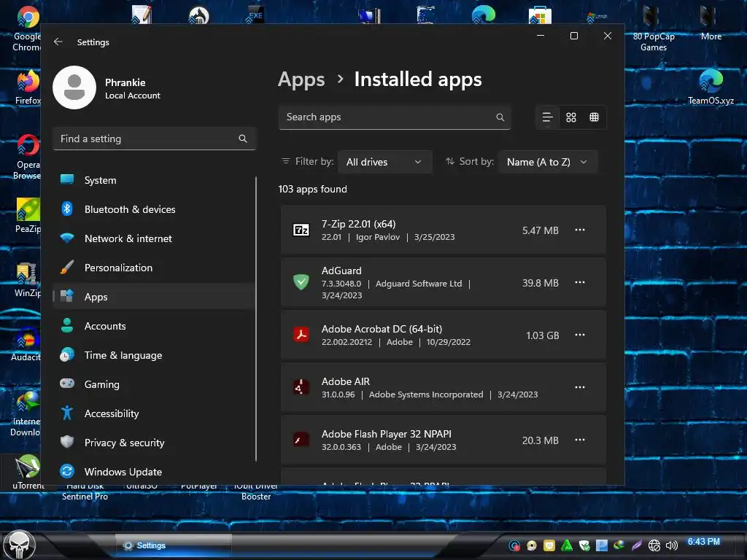Viewport: 747px width, 560px height.
Task: Open the Sort by Name (A to Z) dropdown
Action: tap(547, 162)
